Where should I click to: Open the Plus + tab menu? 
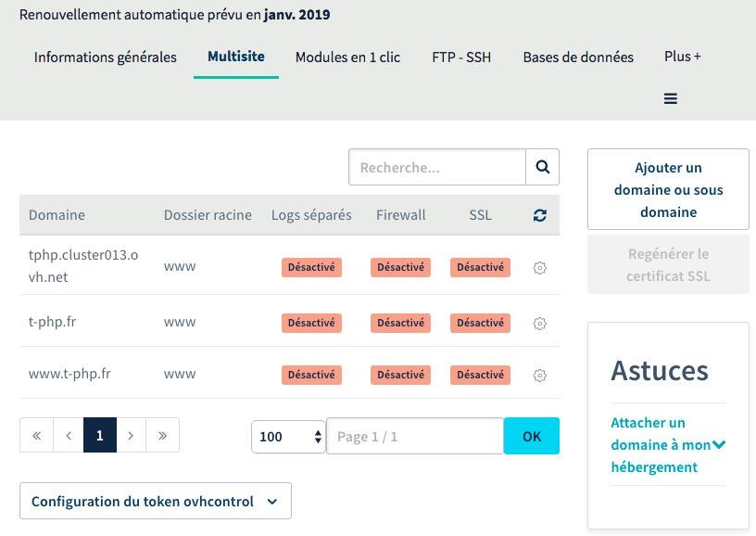[x=682, y=57]
